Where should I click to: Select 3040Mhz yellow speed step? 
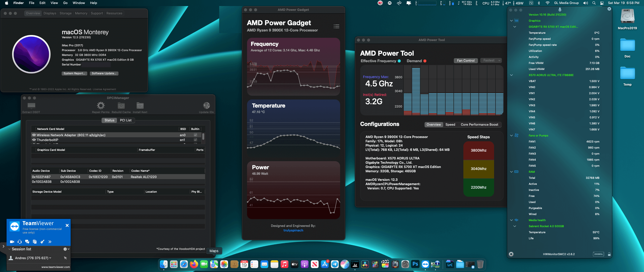[478, 169]
